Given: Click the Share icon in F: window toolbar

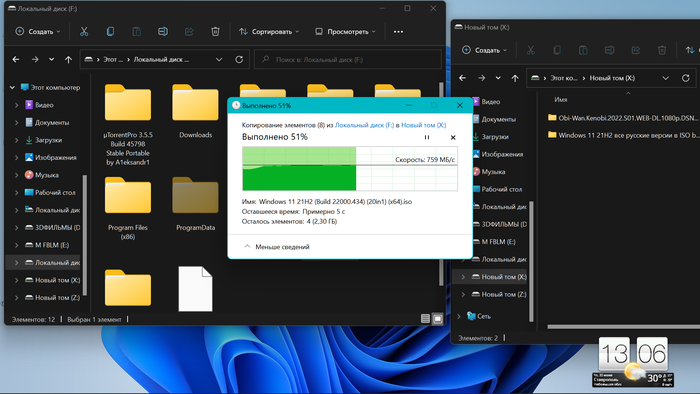Looking at the screenshot, I should pos(189,32).
